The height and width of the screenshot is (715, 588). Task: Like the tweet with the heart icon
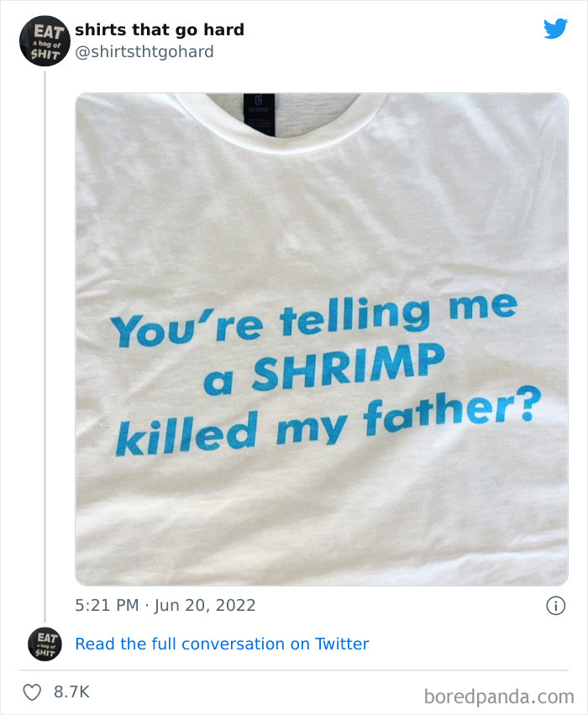click(x=33, y=691)
